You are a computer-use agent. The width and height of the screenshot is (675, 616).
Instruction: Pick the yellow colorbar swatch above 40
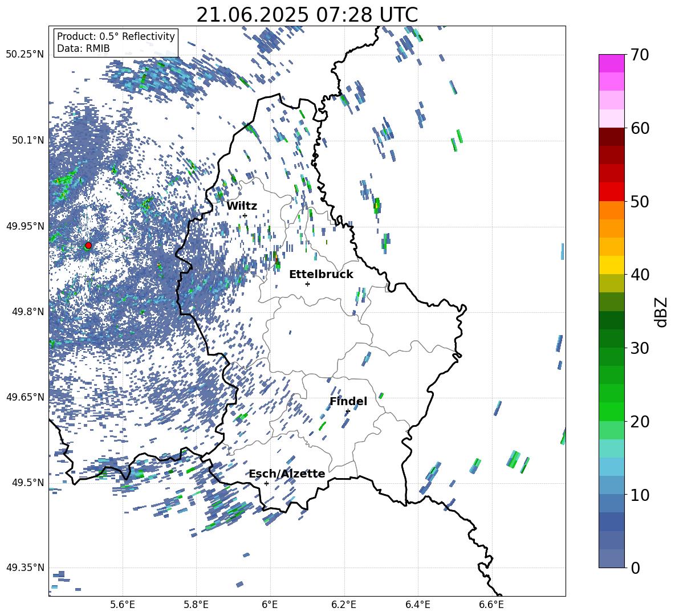click(x=611, y=265)
